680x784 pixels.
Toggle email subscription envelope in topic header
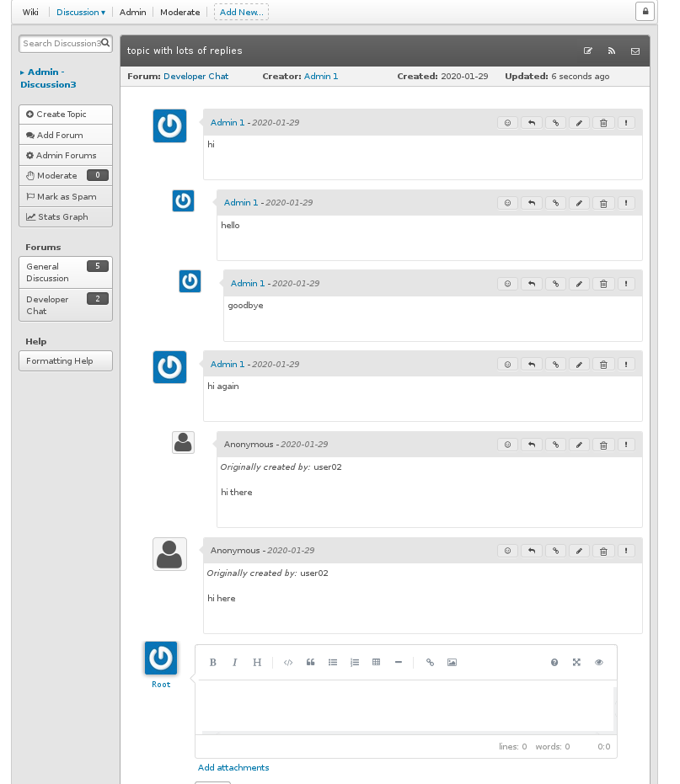(x=635, y=51)
